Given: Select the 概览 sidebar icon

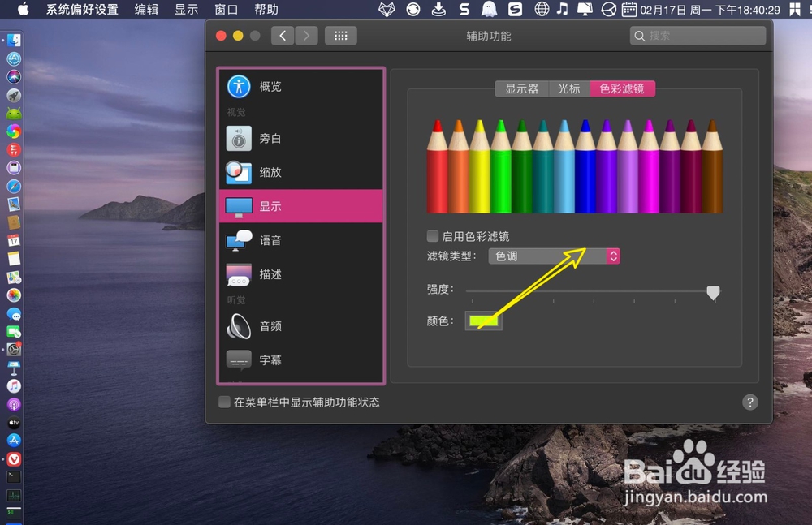Looking at the screenshot, I should coord(239,86).
